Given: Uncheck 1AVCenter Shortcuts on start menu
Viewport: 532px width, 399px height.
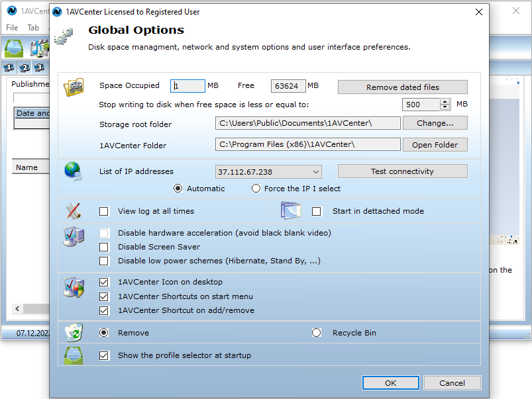Looking at the screenshot, I should tap(104, 296).
